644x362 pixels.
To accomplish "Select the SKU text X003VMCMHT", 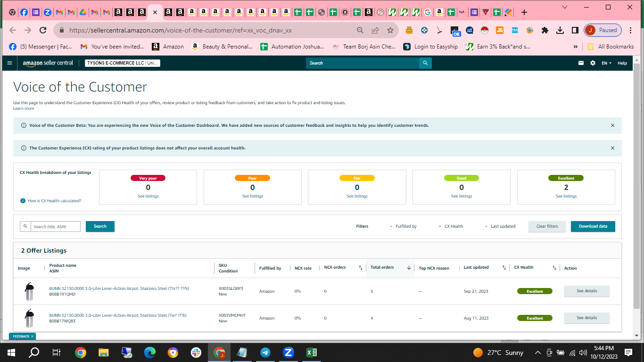I will tap(232, 315).
